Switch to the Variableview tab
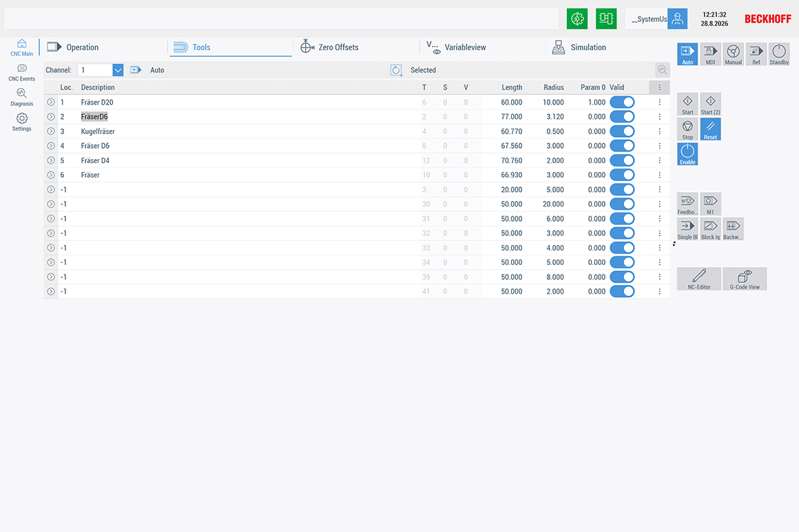This screenshot has height=532, width=799. tap(483, 47)
